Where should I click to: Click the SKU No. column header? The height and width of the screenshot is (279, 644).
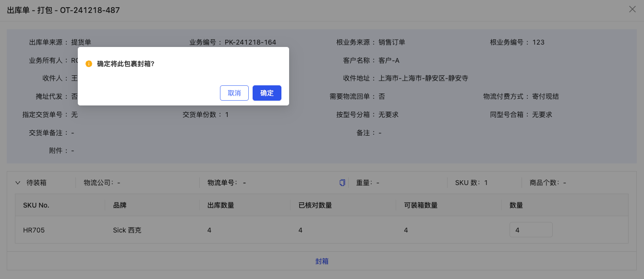click(x=37, y=205)
